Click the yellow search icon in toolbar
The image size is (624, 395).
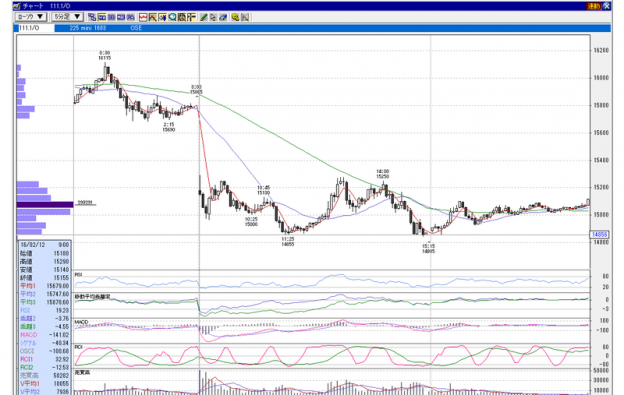point(235,17)
